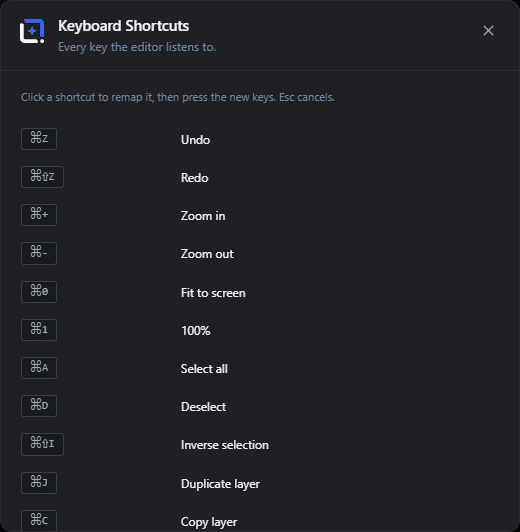Remap the ⌘J Duplicate layer shortcut
This screenshot has width=520, height=532.
[39, 483]
